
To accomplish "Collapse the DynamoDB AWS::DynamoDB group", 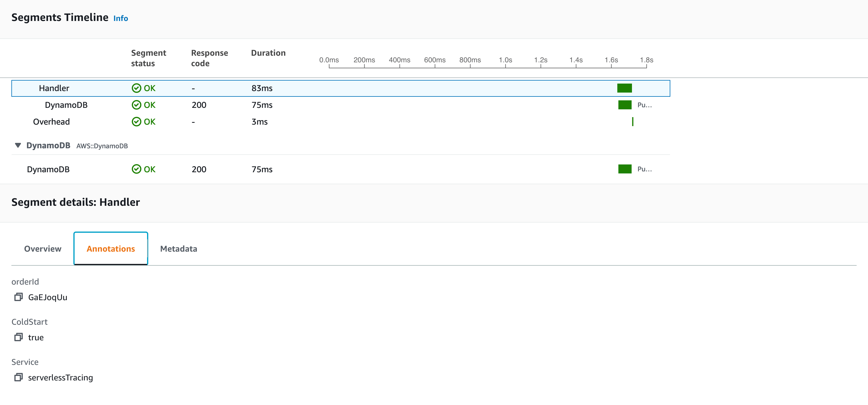I will point(18,145).
